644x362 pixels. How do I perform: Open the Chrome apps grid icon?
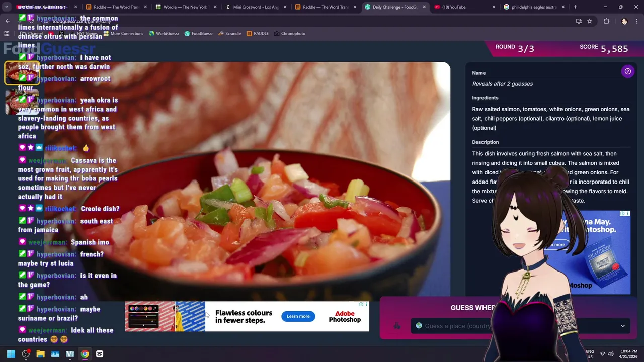(x=7, y=34)
